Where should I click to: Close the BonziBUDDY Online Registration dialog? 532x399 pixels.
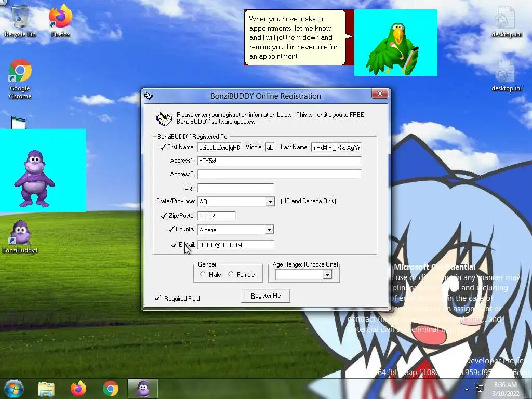(380, 94)
